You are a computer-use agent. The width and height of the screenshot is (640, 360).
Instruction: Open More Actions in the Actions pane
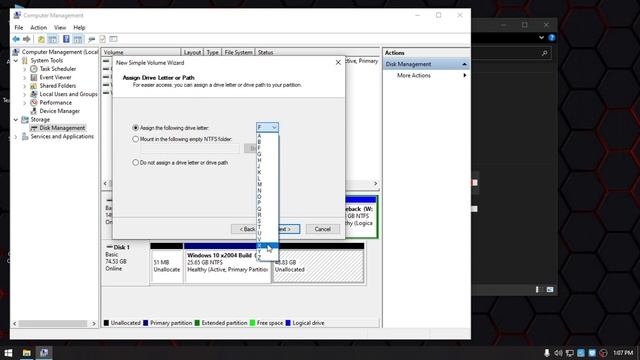414,76
